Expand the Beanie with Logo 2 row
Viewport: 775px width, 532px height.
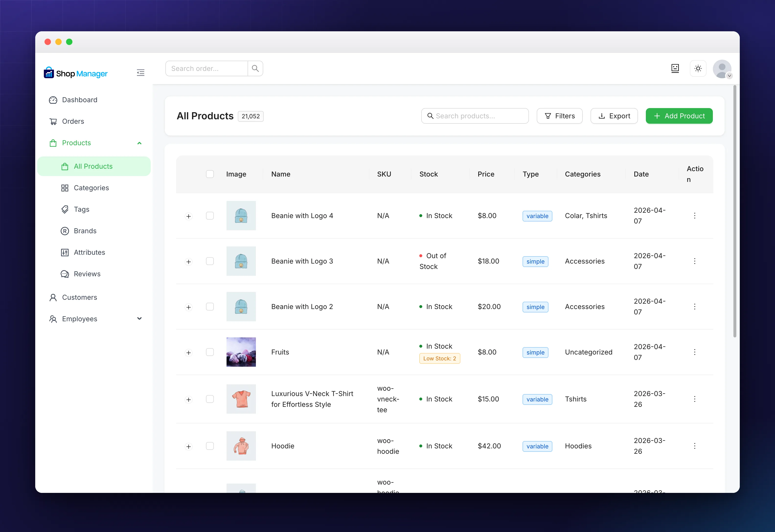click(189, 307)
